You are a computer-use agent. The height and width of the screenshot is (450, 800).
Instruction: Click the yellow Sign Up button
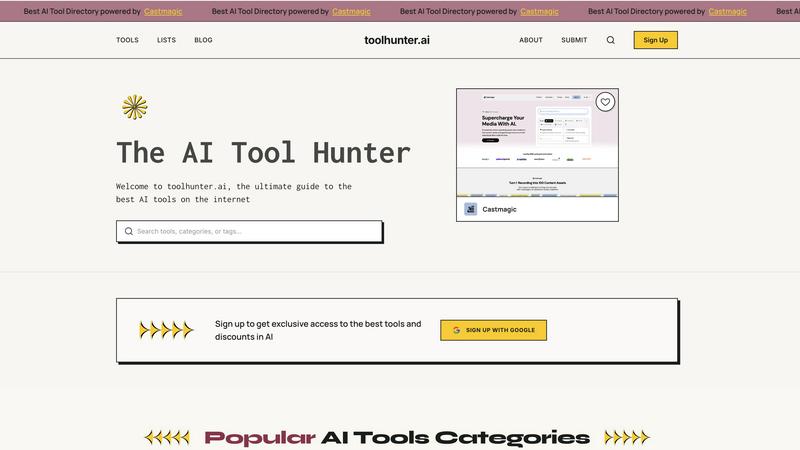656,40
